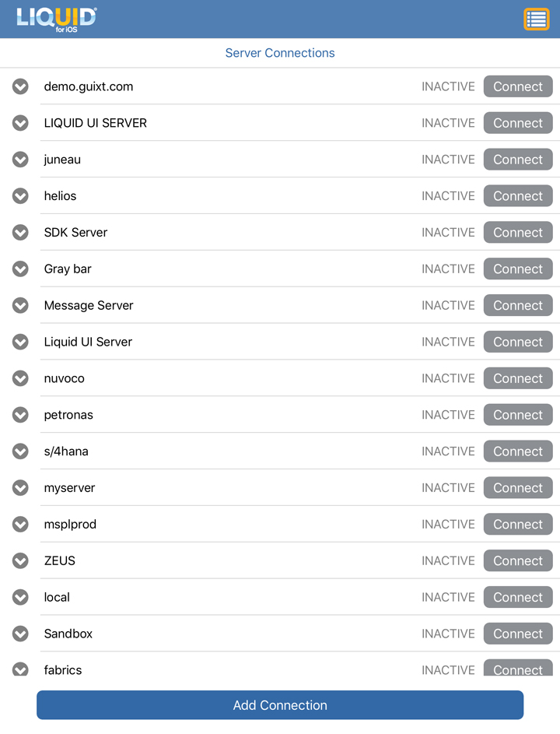
Task: Toggle the ZEUS chevron icon
Action: click(x=20, y=560)
